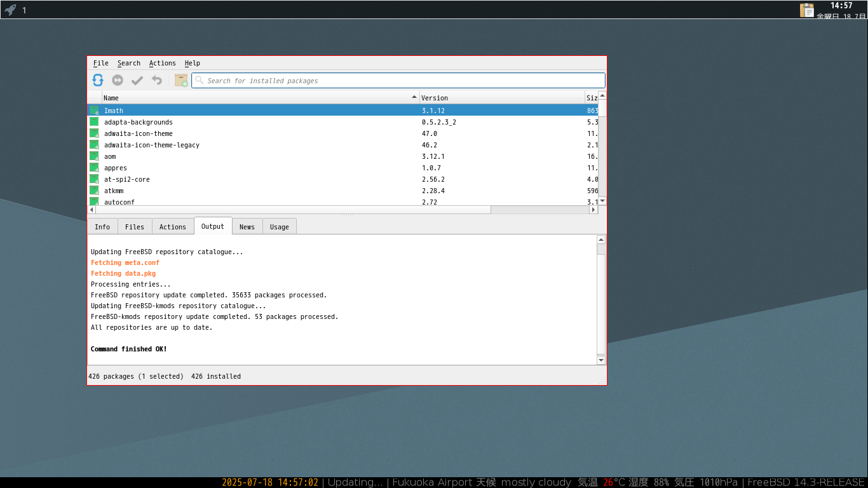Click the status icon beside the aom package
Image resolution: width=868 pixels, height=488 pixels.
pyautogui.click(x=94, y=156)
